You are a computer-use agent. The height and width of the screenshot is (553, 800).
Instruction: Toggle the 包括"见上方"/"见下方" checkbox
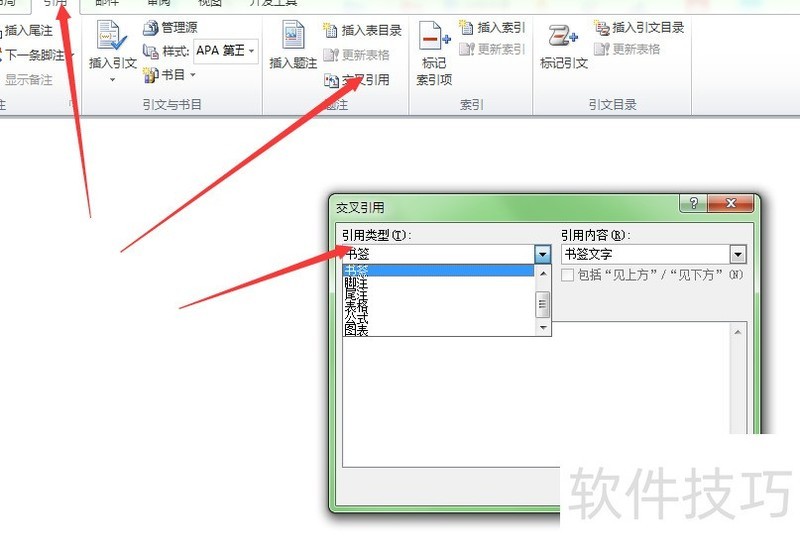[567, 275]
